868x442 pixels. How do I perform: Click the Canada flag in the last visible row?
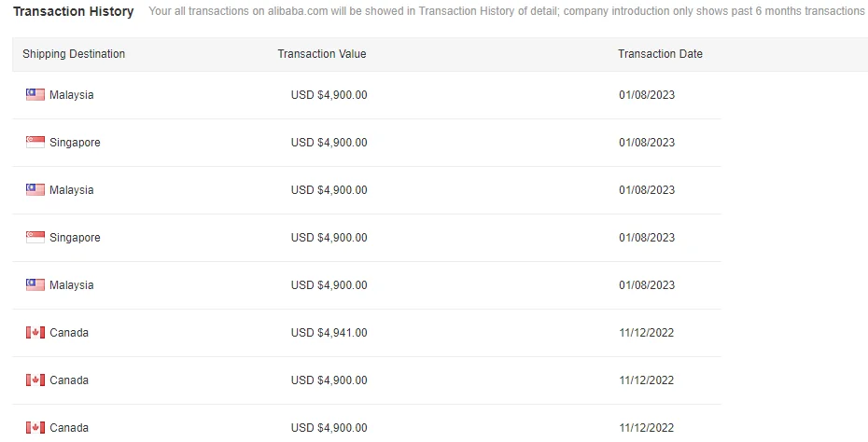[35, 428]
